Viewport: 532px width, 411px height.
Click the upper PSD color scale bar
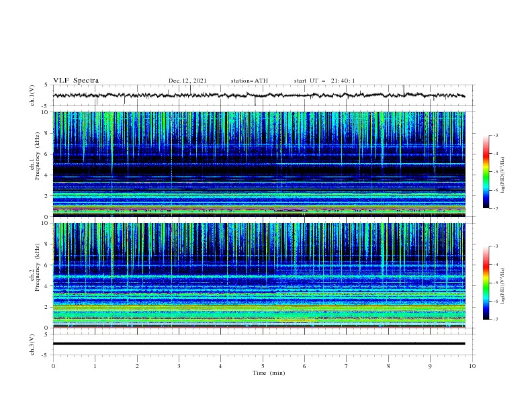click(x=486, y=172)
